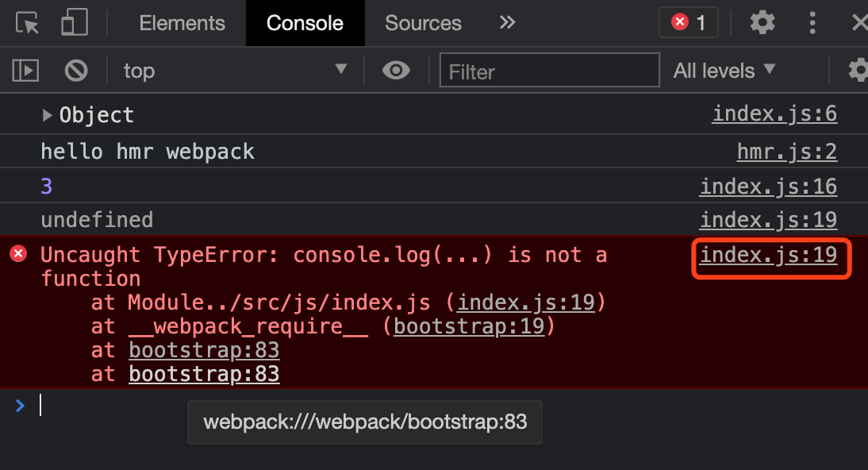Image resolution: width=868 pixels, height=470 pixels.
Task: Click the live expression eye icon
Action: click(x=396, y=71)
